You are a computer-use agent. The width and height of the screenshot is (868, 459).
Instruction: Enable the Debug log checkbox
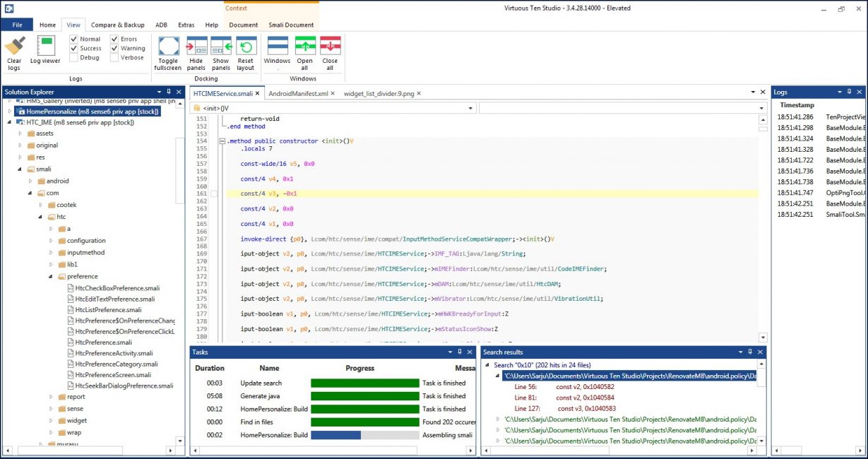point(73,57)
